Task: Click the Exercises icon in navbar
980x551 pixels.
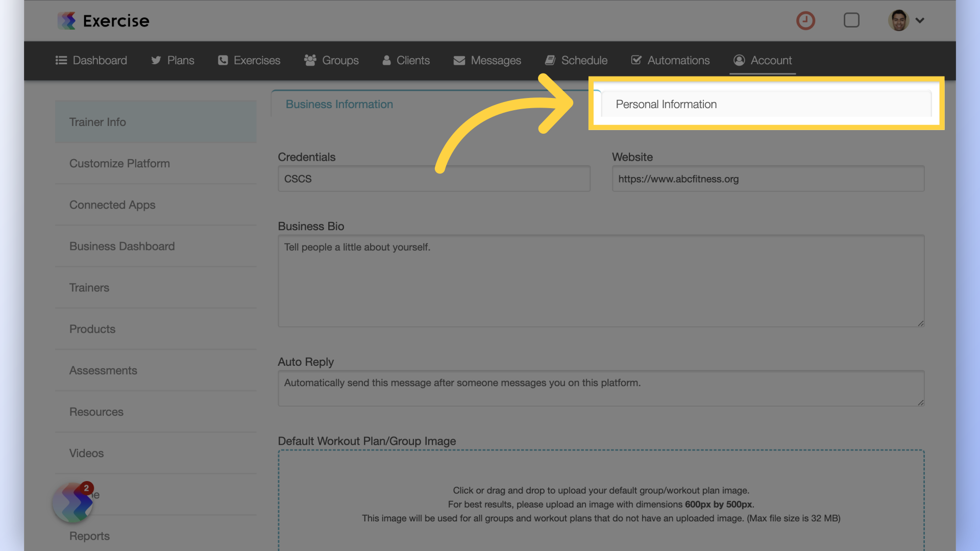Action: (223, 60)
